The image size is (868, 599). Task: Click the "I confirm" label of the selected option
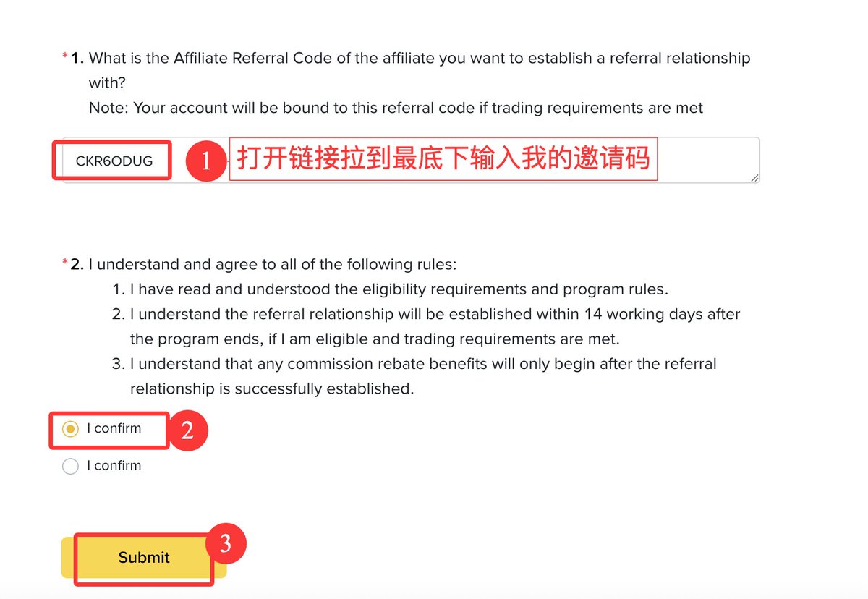114,428
